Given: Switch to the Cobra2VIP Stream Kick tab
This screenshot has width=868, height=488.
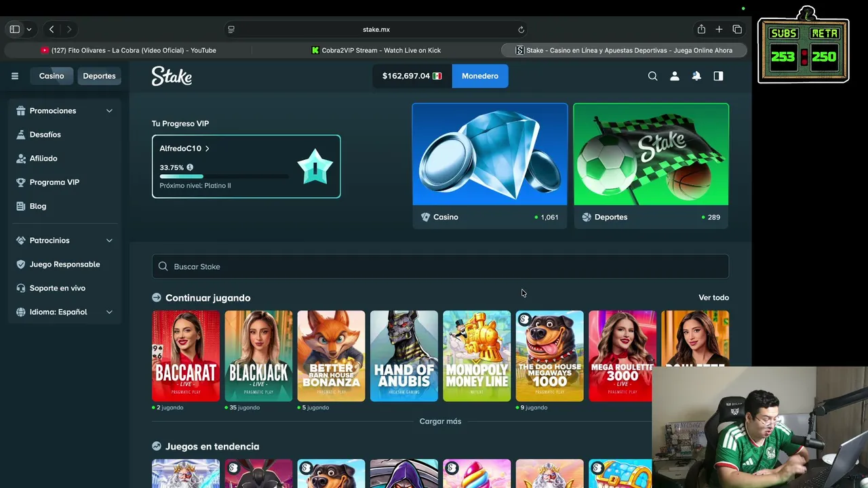Looking at the screenshot, I should 376,50.
